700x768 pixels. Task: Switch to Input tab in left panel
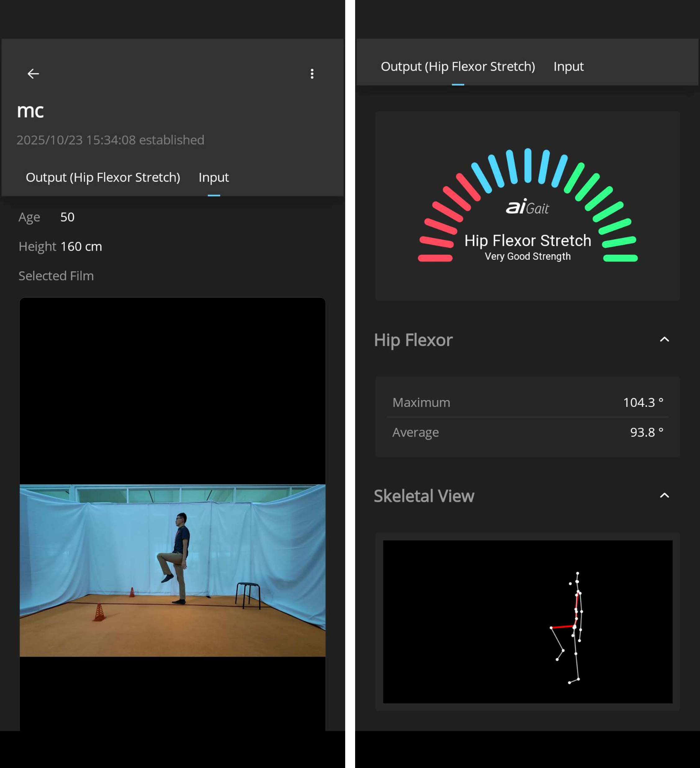click(x=213, y=177)
